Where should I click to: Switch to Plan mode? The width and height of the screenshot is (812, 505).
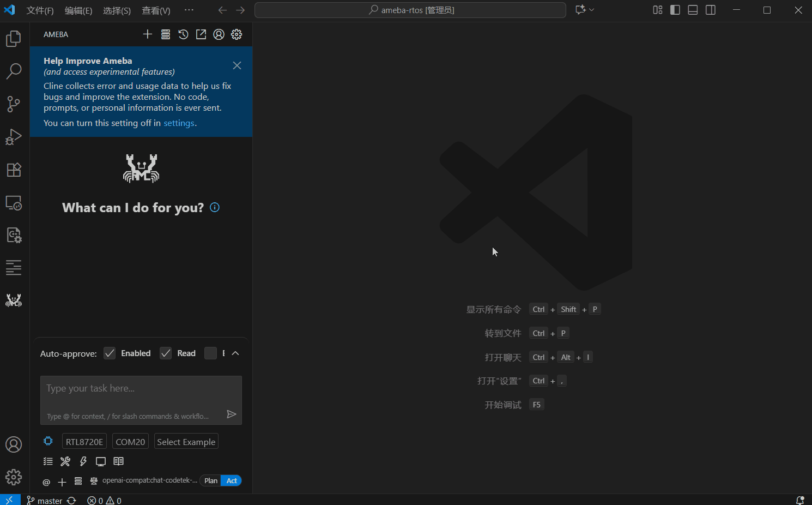click(210, 480)
